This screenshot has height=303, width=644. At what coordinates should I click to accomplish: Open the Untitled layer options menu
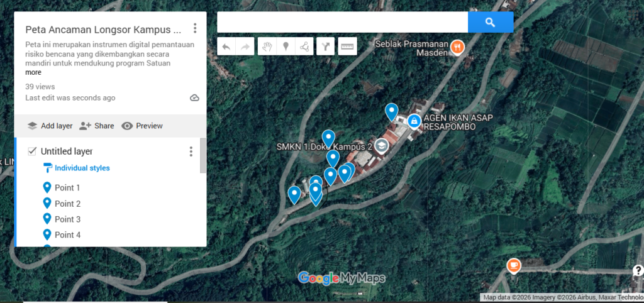[x=191, y=151]
